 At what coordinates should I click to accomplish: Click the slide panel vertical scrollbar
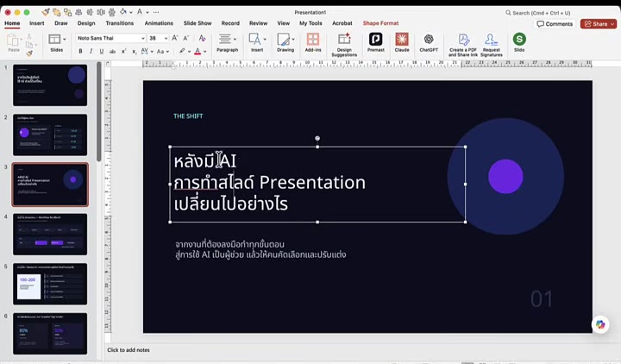[98, 111]
